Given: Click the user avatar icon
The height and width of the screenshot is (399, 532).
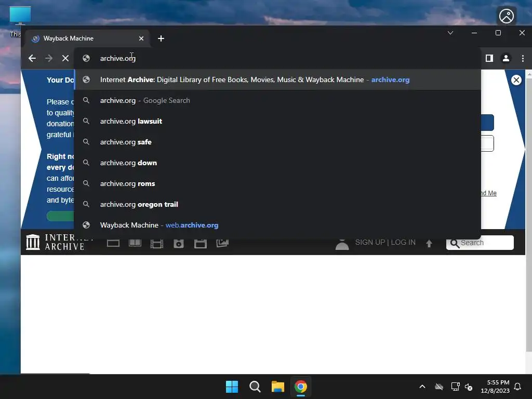Looking at the screenshot, I should coord(342,244).
